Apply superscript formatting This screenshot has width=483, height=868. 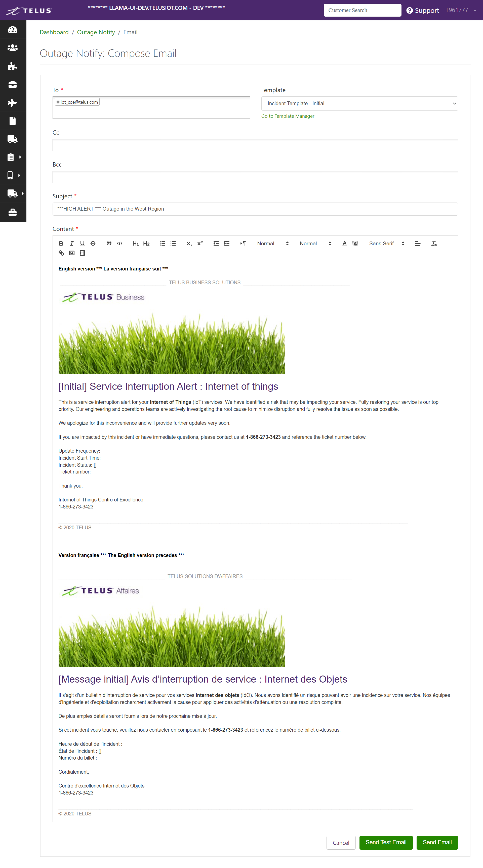[x=200, y=243]
